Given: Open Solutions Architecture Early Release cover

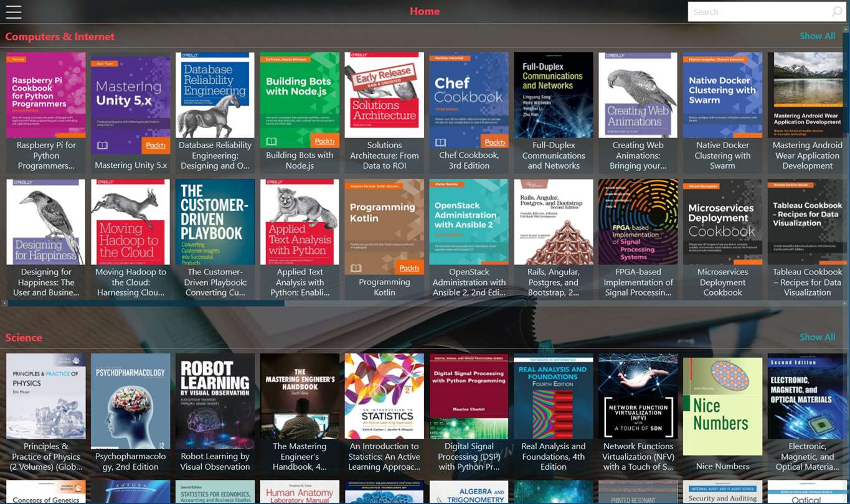Looking at the screenshot, I should click(385, 95).
